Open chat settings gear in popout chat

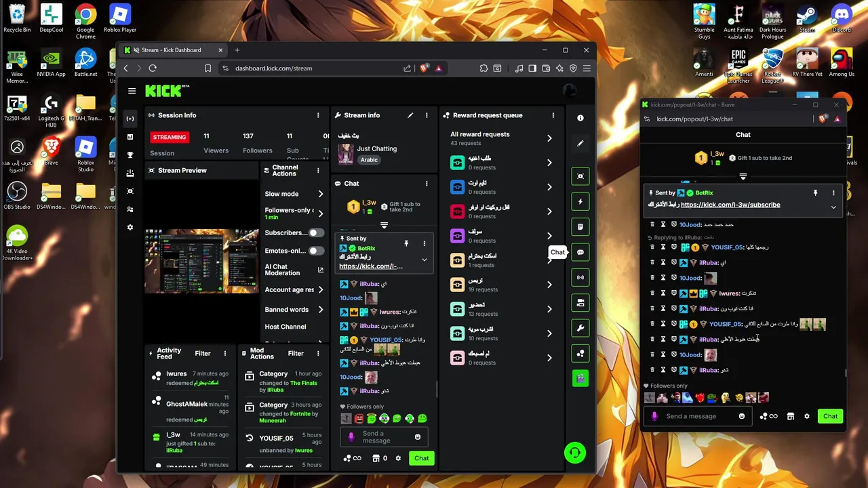pos(806,416)
